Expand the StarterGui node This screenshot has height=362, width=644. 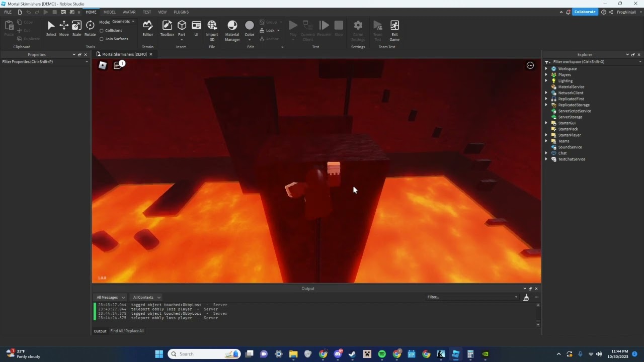coord(546,123)
